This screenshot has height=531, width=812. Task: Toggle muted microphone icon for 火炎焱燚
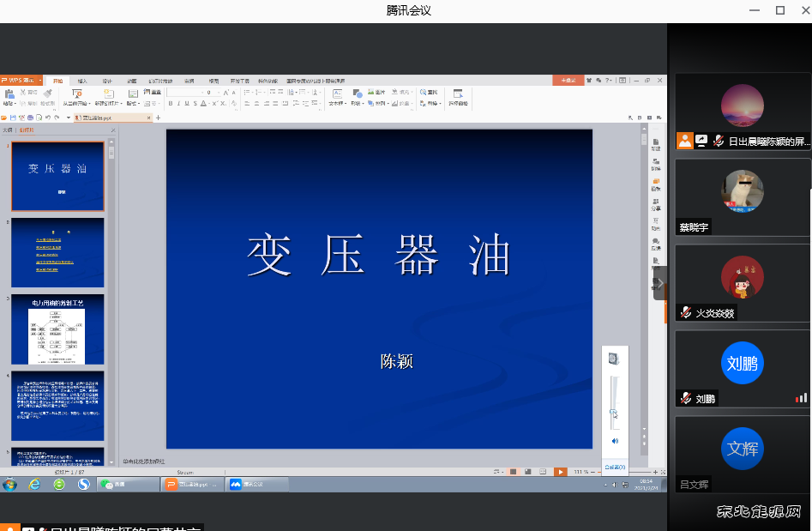[x=686, y=313]
